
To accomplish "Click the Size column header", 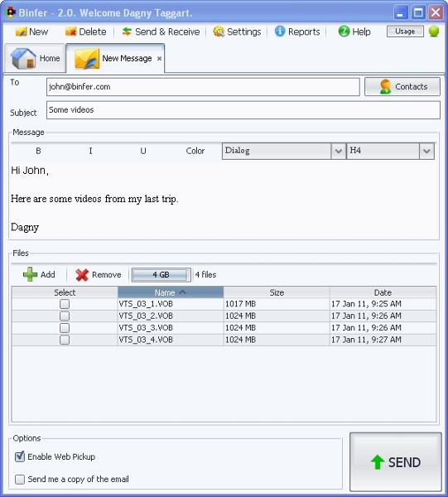I will [277, 292].
